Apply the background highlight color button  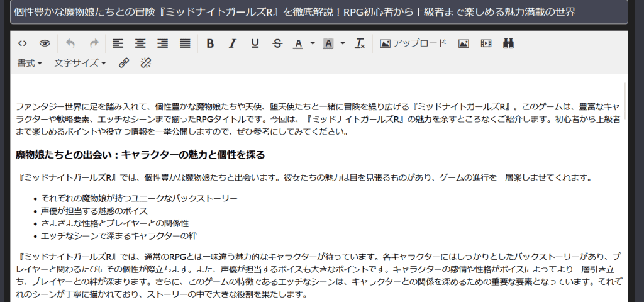(328, 43)
